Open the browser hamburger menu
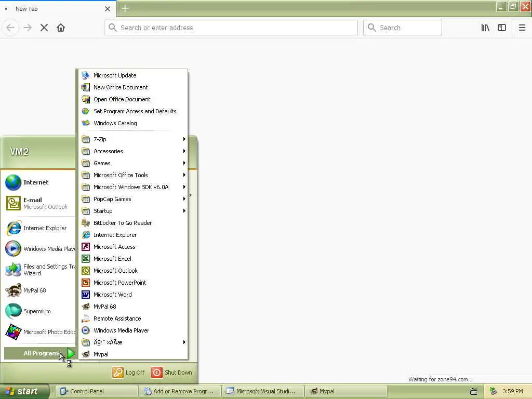This screenshot has width=532, height=399. (x=522, y=28)
